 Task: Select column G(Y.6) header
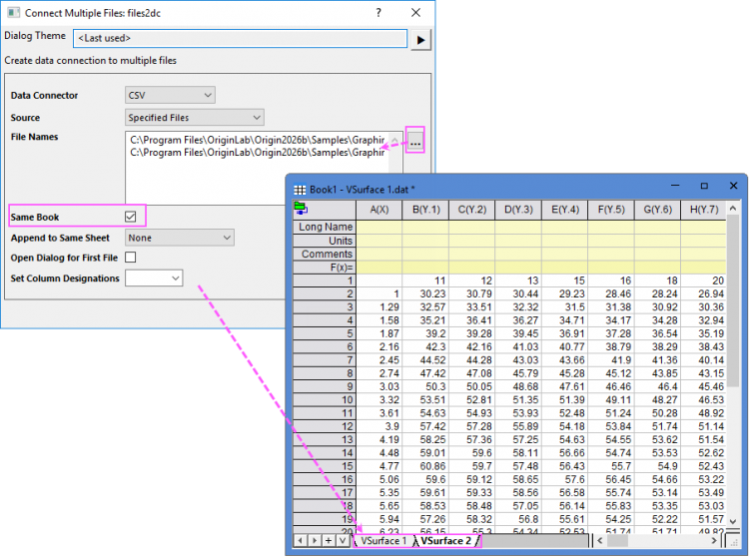coord(657,210)
